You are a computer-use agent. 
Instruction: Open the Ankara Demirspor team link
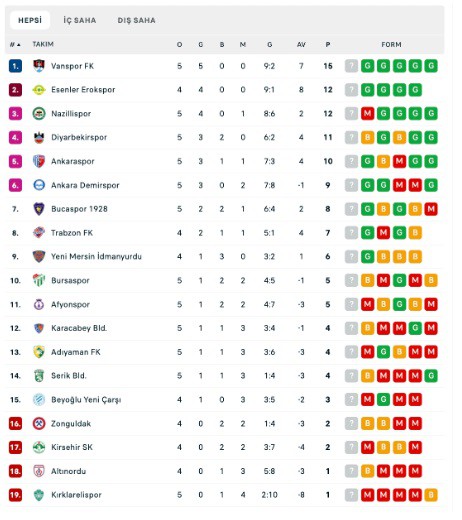(85, 185)
